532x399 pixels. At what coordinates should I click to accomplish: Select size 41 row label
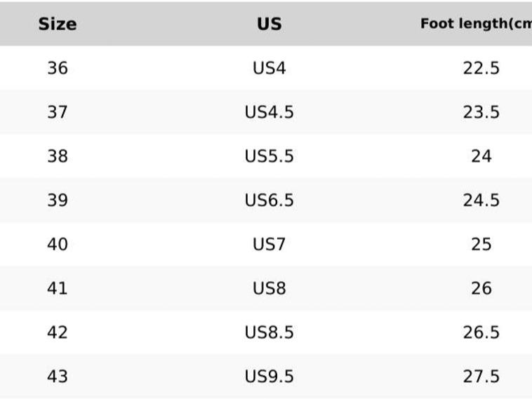[x=58, y=288]
